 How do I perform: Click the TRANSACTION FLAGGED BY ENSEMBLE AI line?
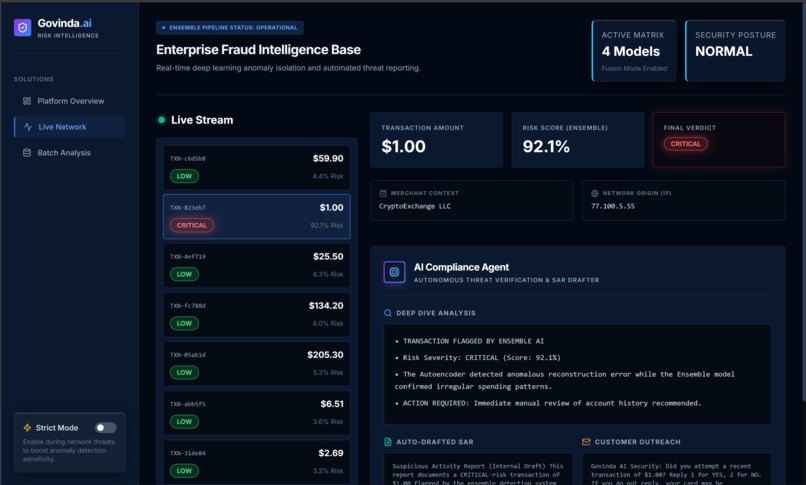click(469, 341)
